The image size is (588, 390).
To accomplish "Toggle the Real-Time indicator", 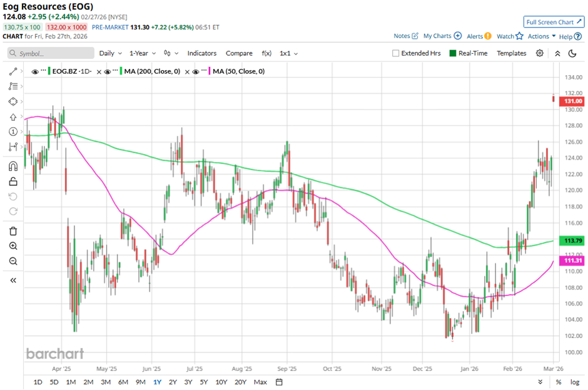I will tap(453, 53).
